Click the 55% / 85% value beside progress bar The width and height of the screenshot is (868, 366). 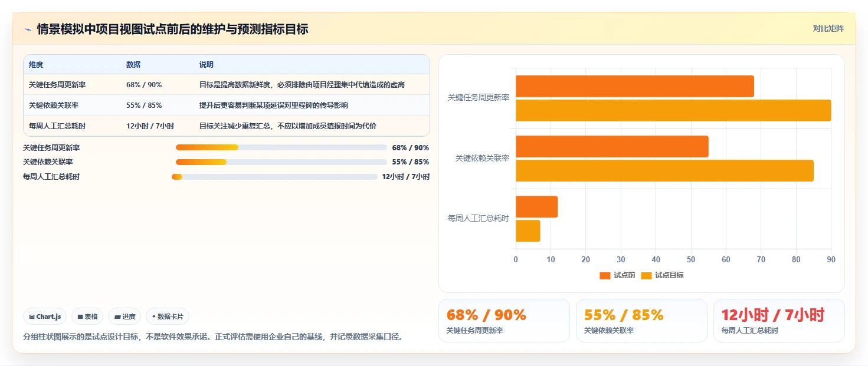pos(411,162)
